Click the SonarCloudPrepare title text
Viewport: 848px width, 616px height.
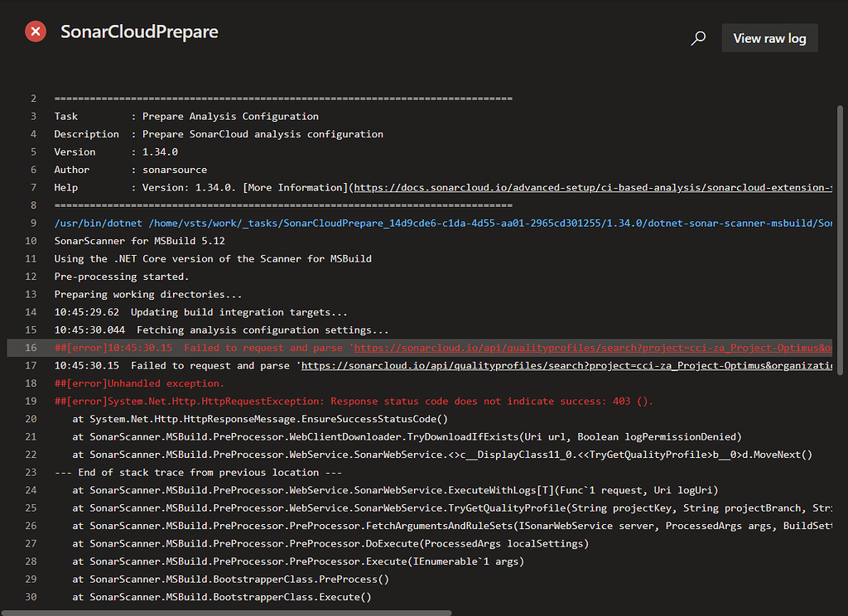[x=139, y=31]
